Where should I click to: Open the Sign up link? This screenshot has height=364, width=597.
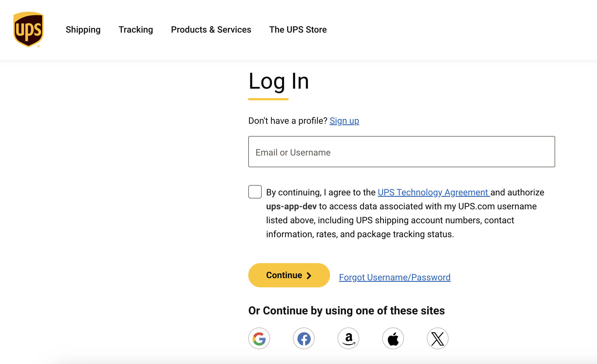click(344, 121)
